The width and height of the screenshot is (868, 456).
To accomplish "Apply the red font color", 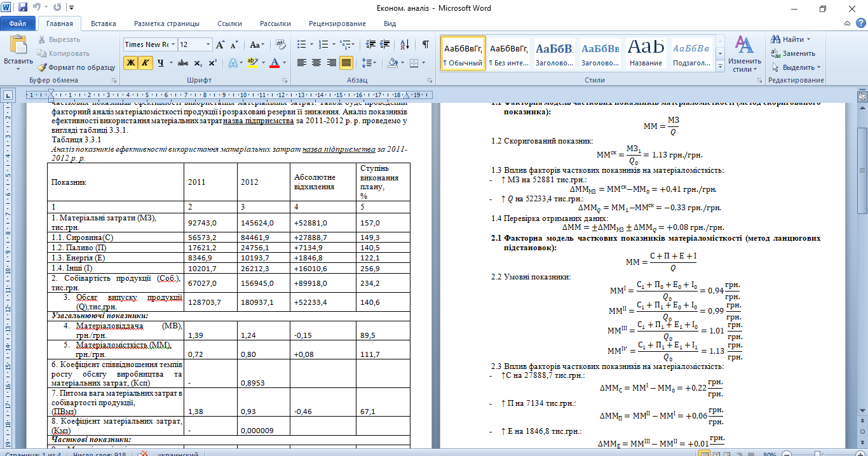I will (x=274, y=63).
